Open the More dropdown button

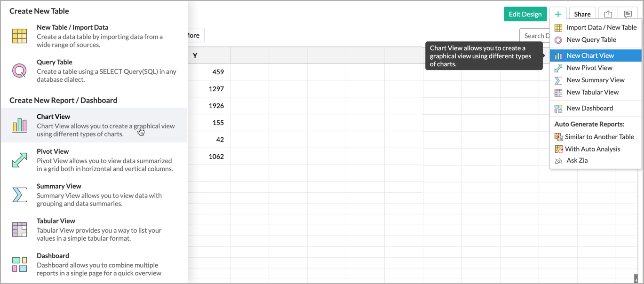pos(193,35)
